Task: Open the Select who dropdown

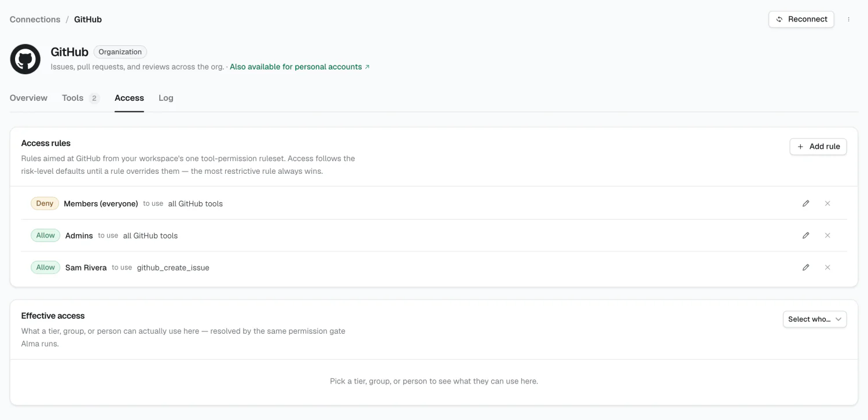Action: 815,319
